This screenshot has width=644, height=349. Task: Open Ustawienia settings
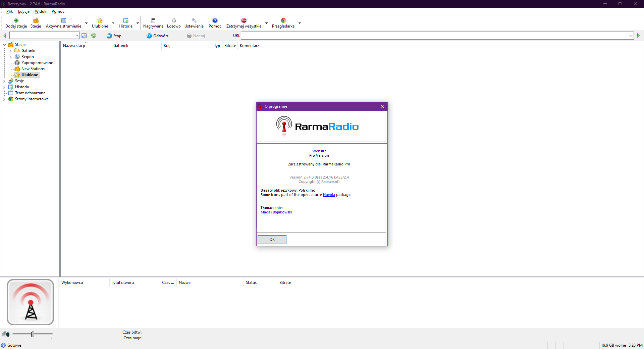pyautogui.click(x=194, y=23)
